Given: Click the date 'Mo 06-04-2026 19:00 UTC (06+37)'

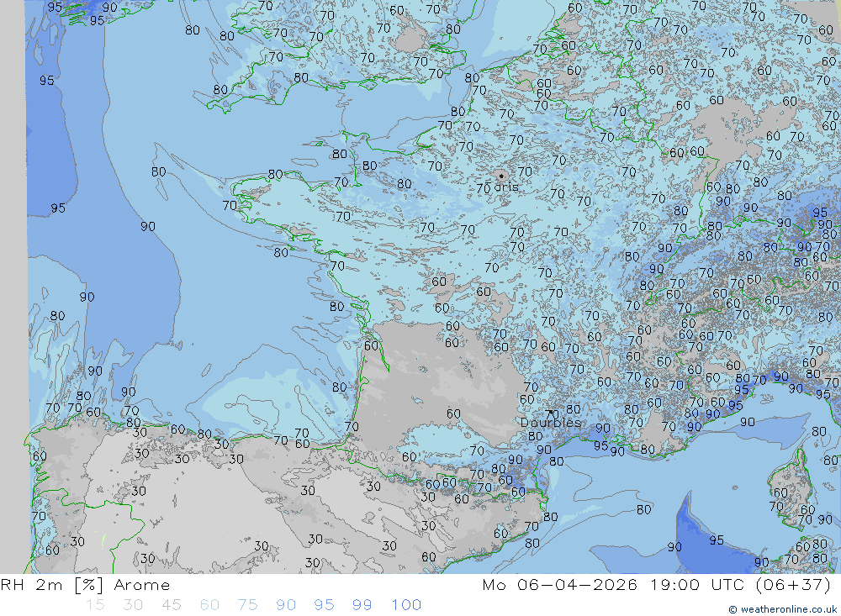Looking at the screenshot, I should click(x=657, y=585).
